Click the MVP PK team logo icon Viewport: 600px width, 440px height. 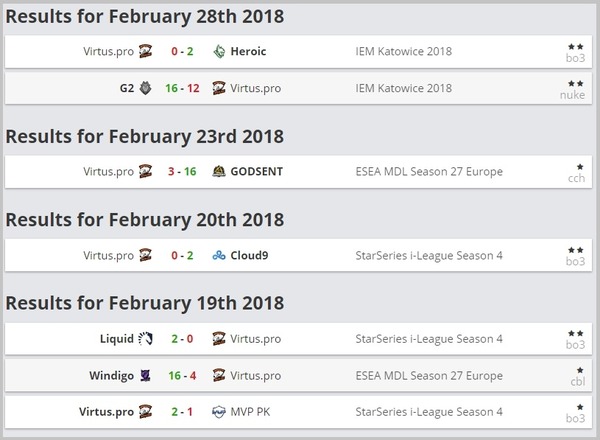click(219, 412)
